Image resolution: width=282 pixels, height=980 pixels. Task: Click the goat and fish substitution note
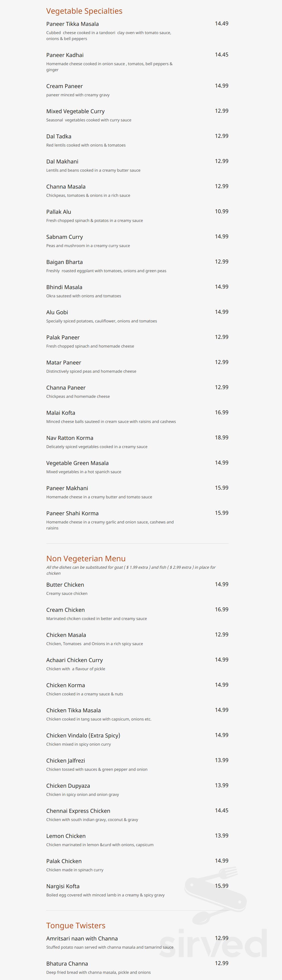131,570
